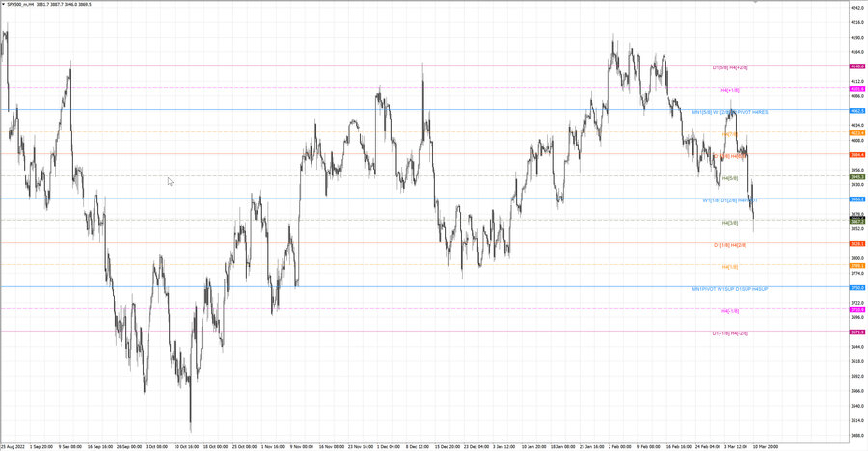Select the 'MN1[5/8] W1[2/8] PIVOT H4RES' label
Image resolution: width=868 pixels, height=451 pixels.
point(730,112)
